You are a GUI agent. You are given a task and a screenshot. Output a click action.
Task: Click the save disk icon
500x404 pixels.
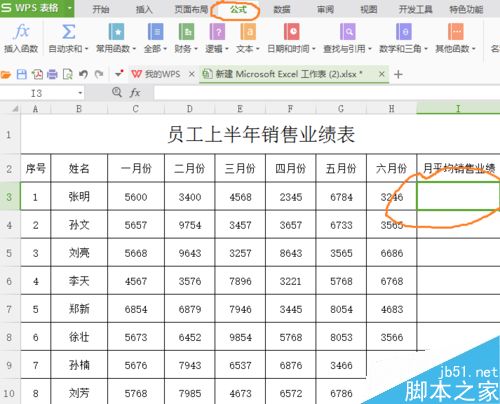pos(22,74)
